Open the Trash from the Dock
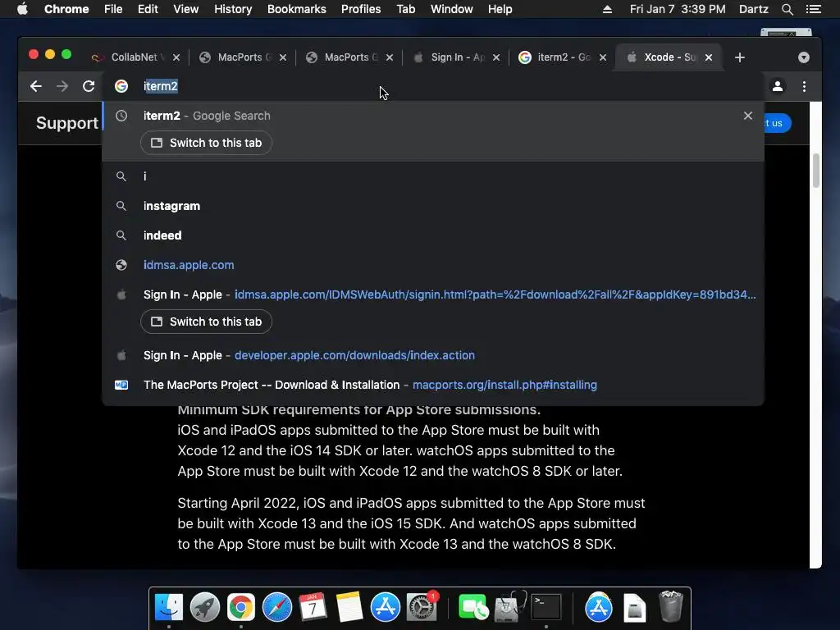Viewport: 840px width, 630px height. (x=670, y=606)
